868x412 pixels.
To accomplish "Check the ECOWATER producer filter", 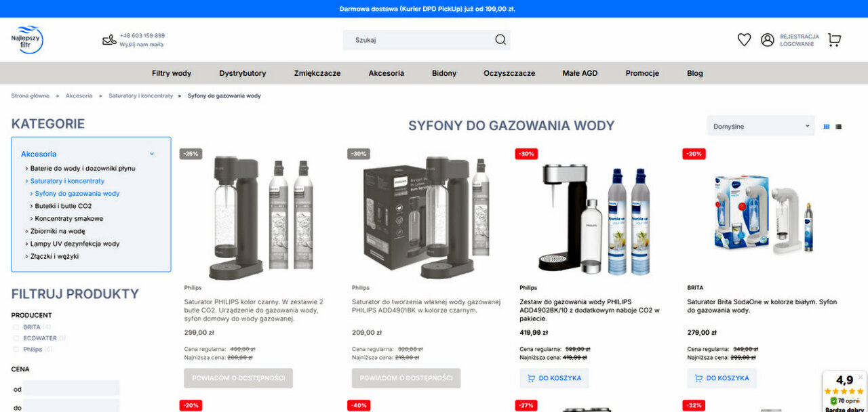I will point(16,338).
